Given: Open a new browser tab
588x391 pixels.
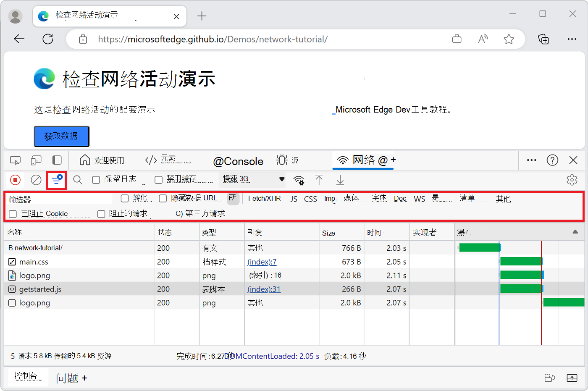Looking at the screenshot, I should (202, 16).
